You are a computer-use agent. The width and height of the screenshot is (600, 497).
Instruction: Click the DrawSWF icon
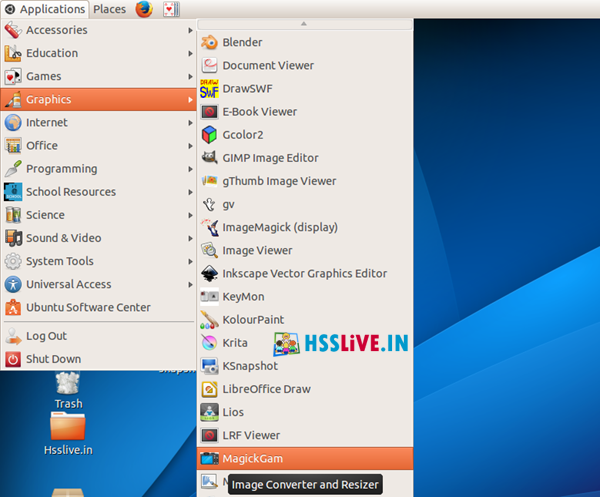209,89
